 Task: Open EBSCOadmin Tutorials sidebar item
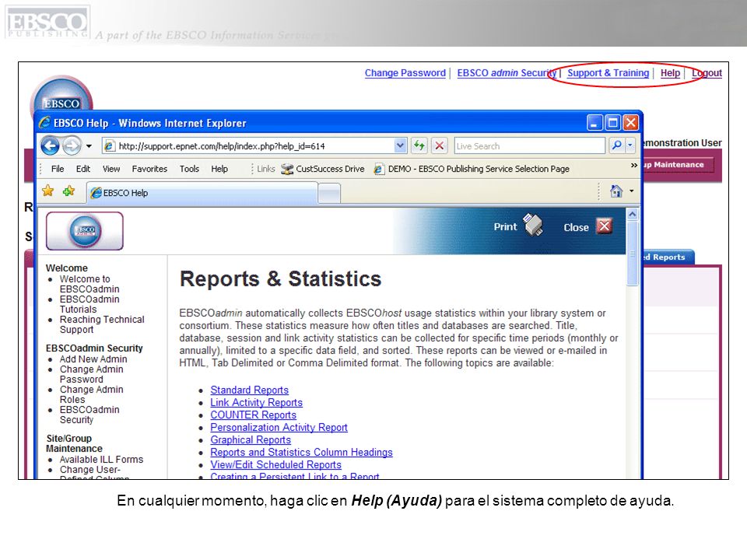89,304
